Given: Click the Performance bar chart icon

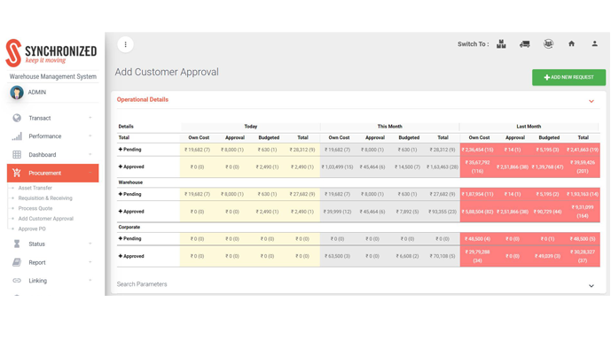Looking at the screenshot, I should coord(17,136).
